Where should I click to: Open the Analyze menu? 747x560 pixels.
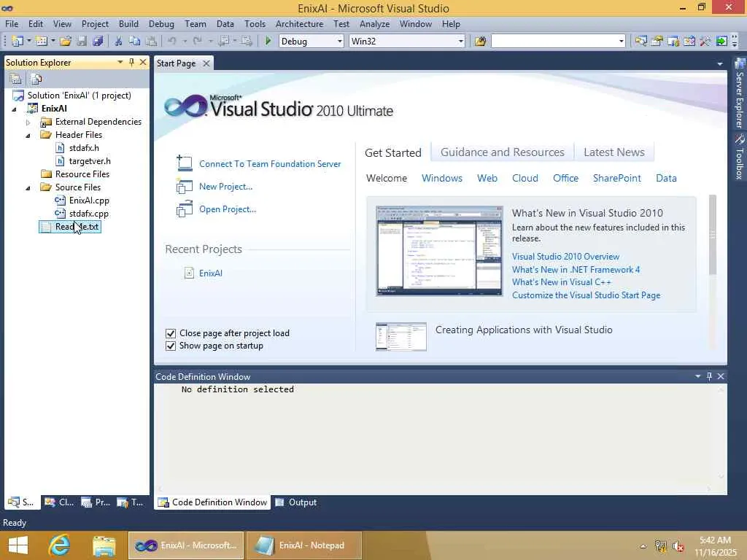point(374,24)
